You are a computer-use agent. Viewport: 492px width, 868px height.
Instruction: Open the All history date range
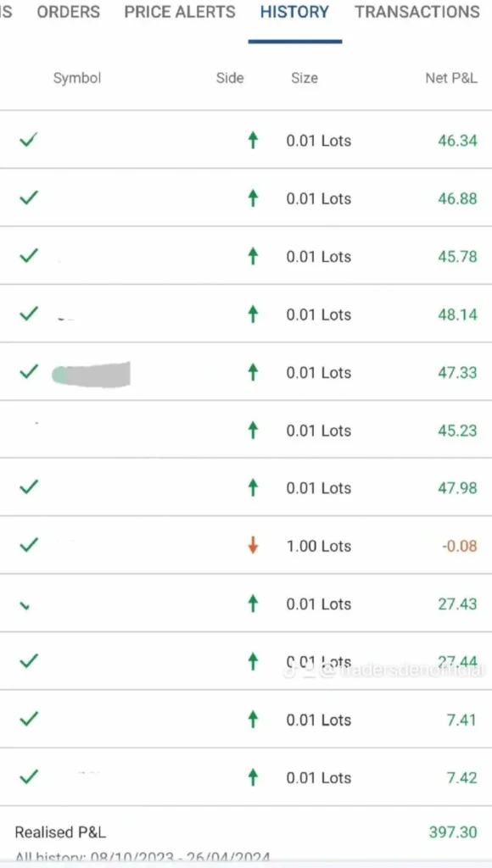(x=143, y=858)
